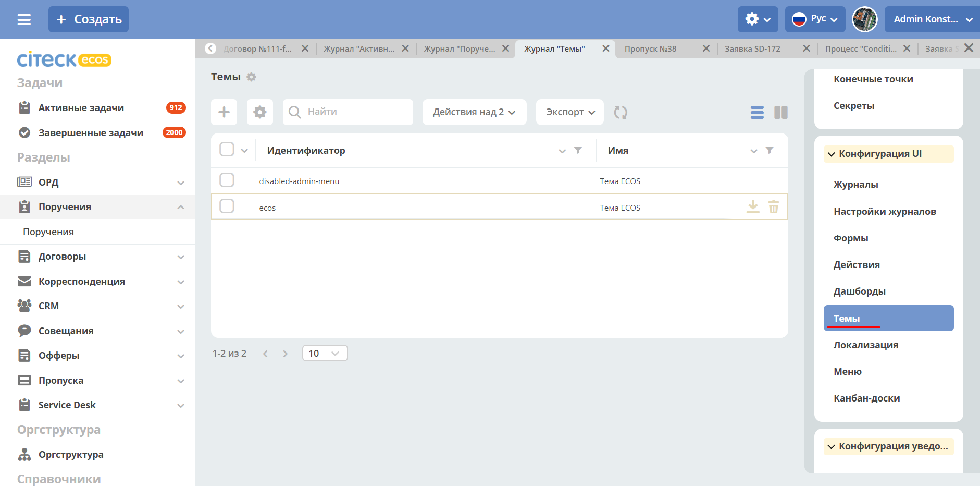Viewport: 980px width, 486px height.
Task: Open select-all options chevron
Action: [244, 151]
